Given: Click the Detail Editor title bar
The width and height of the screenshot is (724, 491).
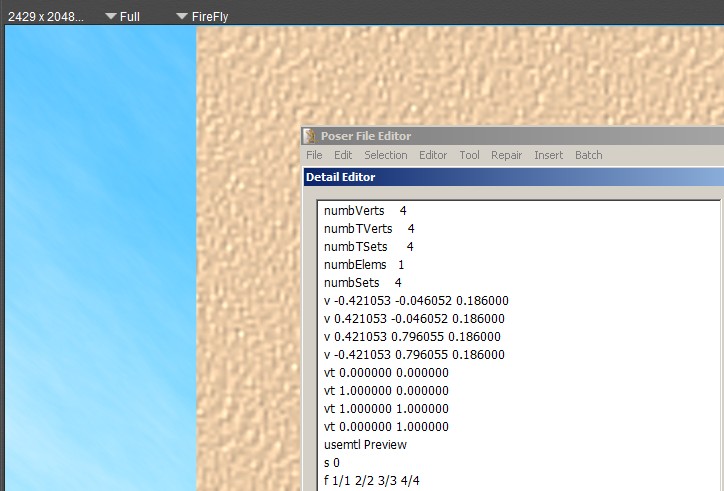Looking at the screenshot, I should click(x=513, y=177).
